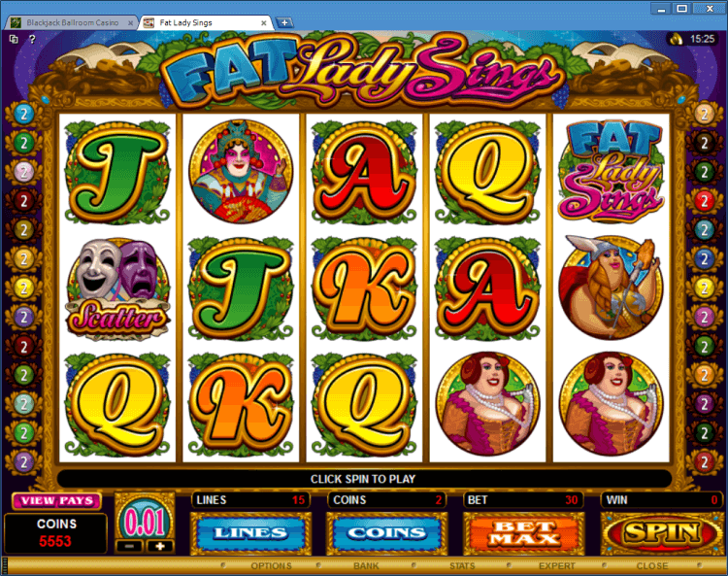The width and height of the screenshot is (728, 576).
Task: Click the Fat Lady Sings wild symbol
Action: pyautogui.click(x=611, y=170)
